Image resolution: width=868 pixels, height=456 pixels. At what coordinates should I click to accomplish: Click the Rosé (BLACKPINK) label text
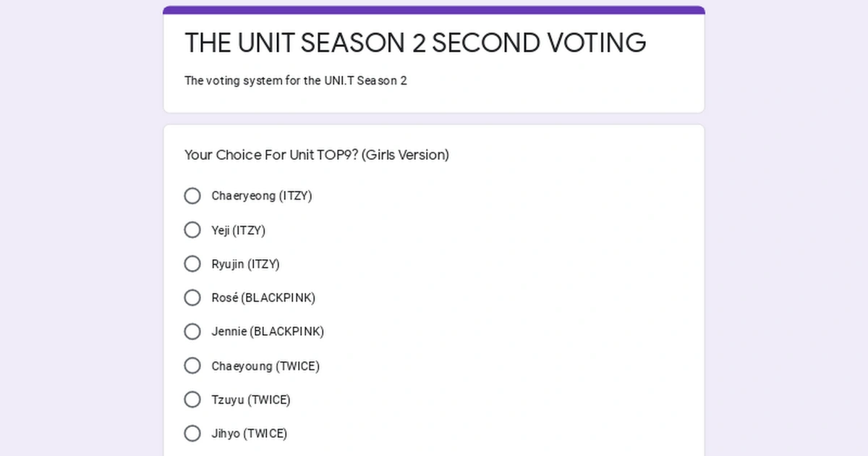click(x=263, y=297)
